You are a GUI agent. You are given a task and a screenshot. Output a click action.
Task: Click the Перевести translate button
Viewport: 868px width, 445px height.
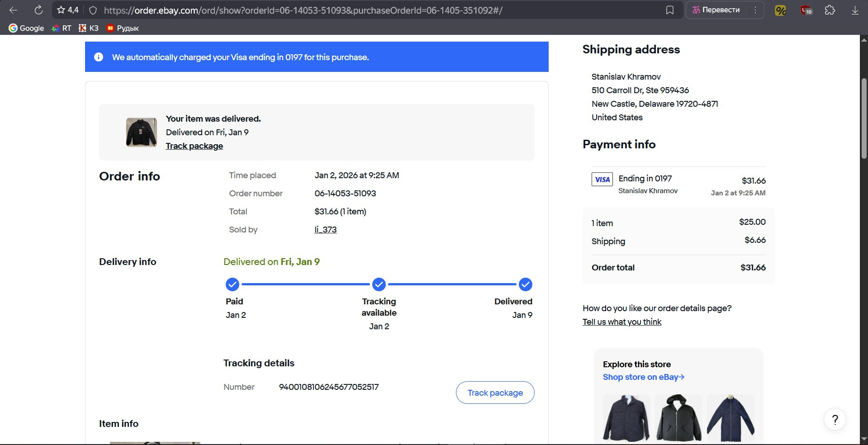[x=716, y=10]
